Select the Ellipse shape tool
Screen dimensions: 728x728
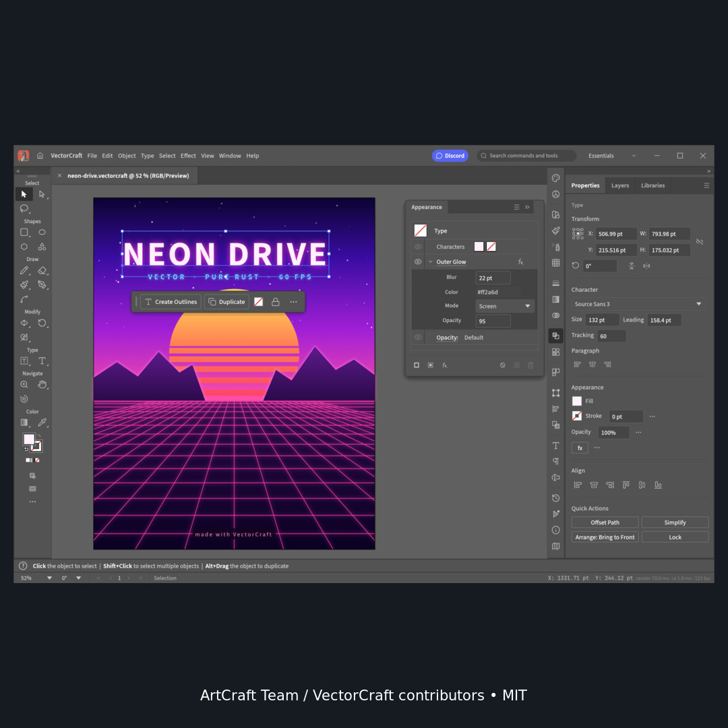point(42,232)
